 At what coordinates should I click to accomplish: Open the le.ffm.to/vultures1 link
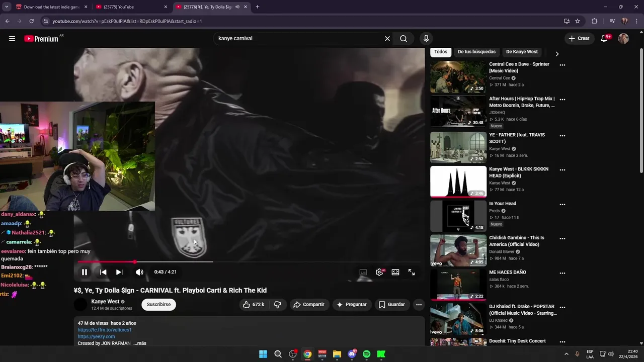point(105,330)
